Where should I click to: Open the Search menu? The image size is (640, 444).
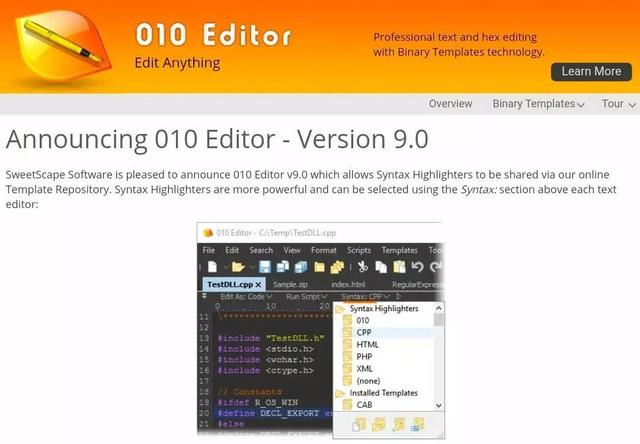click(261, 250)
